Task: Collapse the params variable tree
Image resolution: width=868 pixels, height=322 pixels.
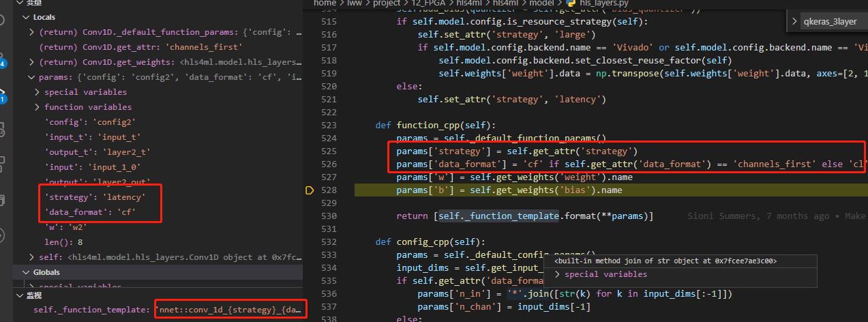Action: pyautogui.click(x=32, y=77)
